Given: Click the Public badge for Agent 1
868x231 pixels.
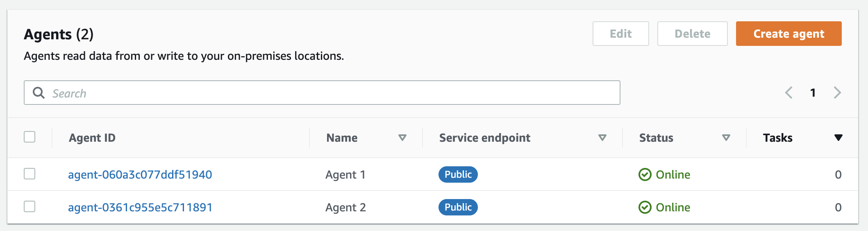Looking at the screenshot, I should 458,174.
